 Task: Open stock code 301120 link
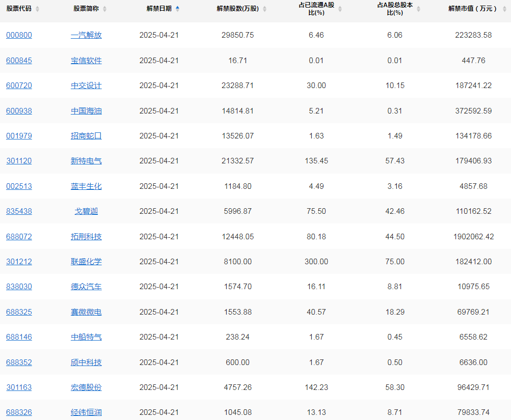[x=19, y=161]
